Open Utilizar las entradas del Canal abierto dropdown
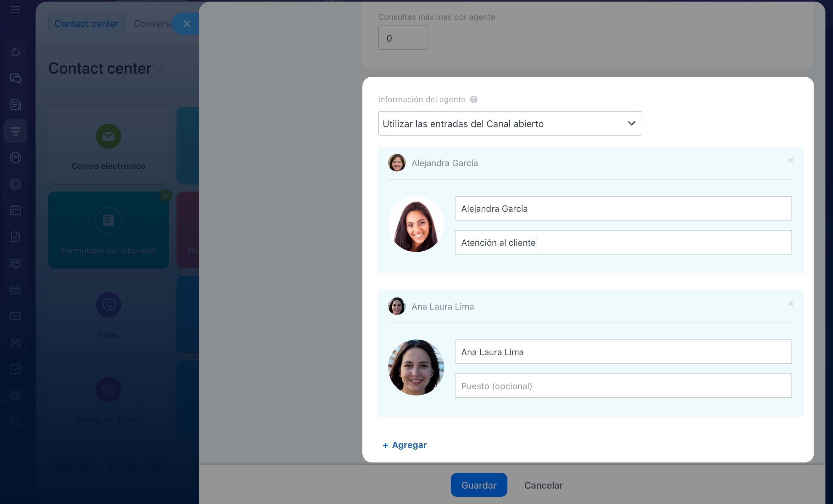The height and width of the screenshot is (504, 833). click(510, 124)
